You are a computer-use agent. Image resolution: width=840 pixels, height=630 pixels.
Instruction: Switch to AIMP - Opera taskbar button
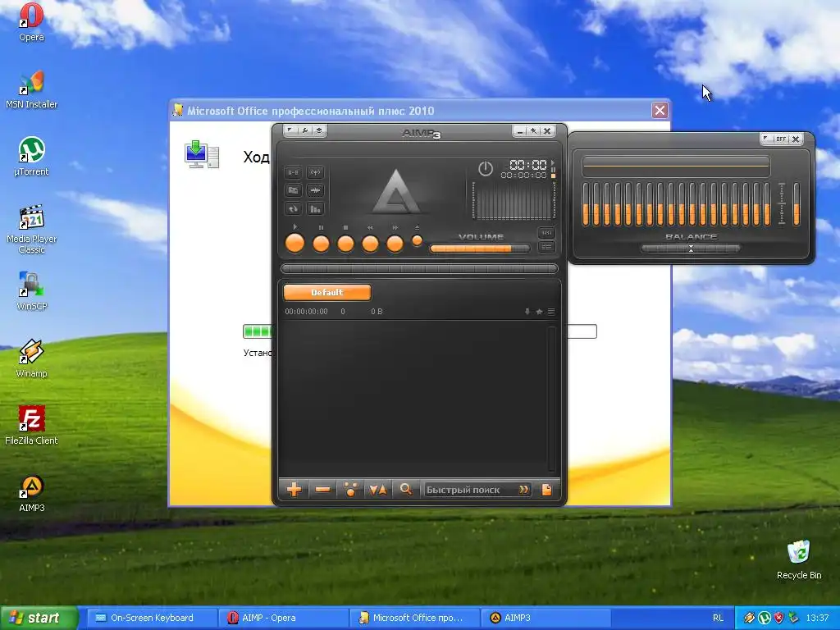pyautogui.click(x=282, y=618)
